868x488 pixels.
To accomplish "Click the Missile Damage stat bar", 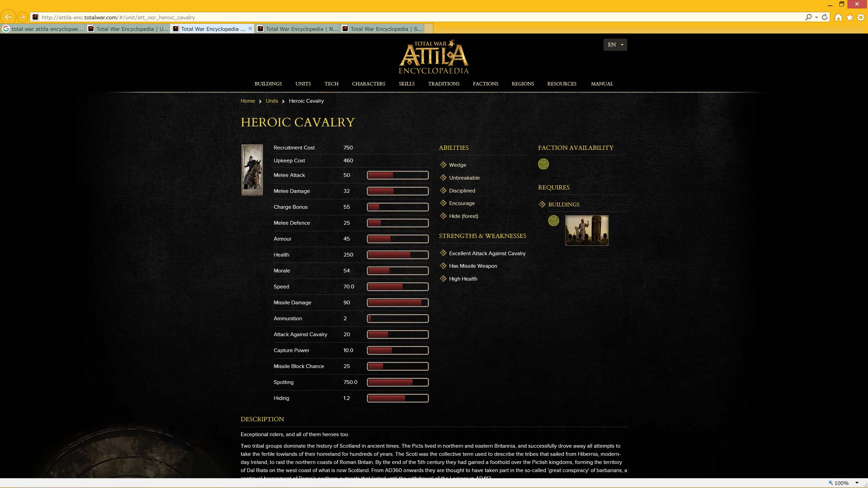I will tap(397, 303).
